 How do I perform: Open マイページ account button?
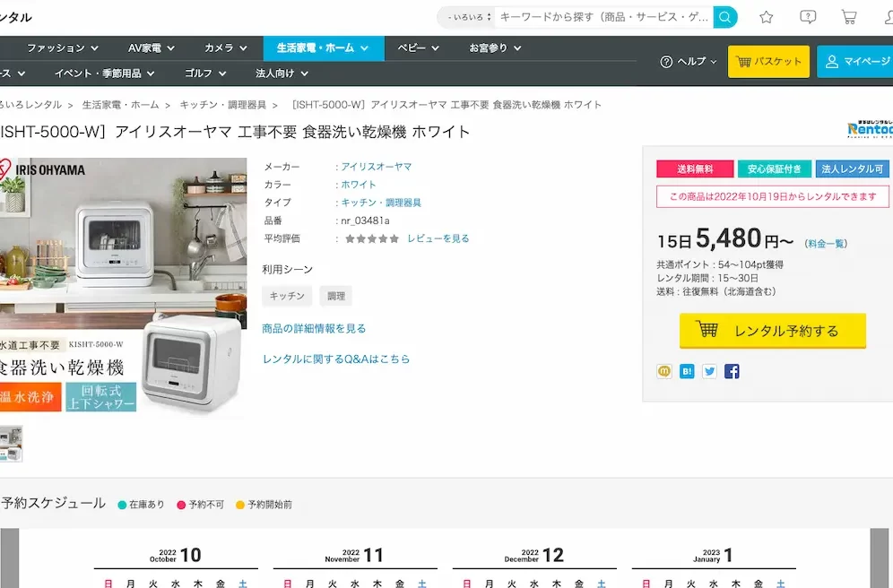click(854, 62)
